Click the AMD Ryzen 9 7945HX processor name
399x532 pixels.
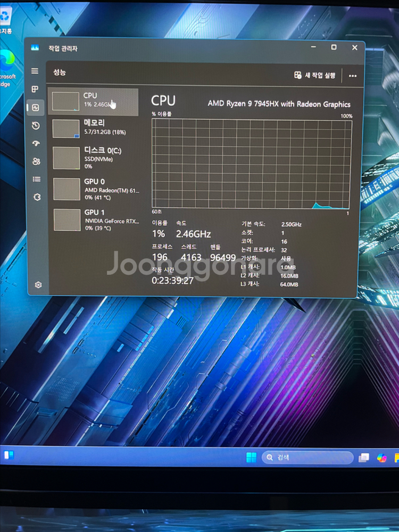(x=279, y=104)
